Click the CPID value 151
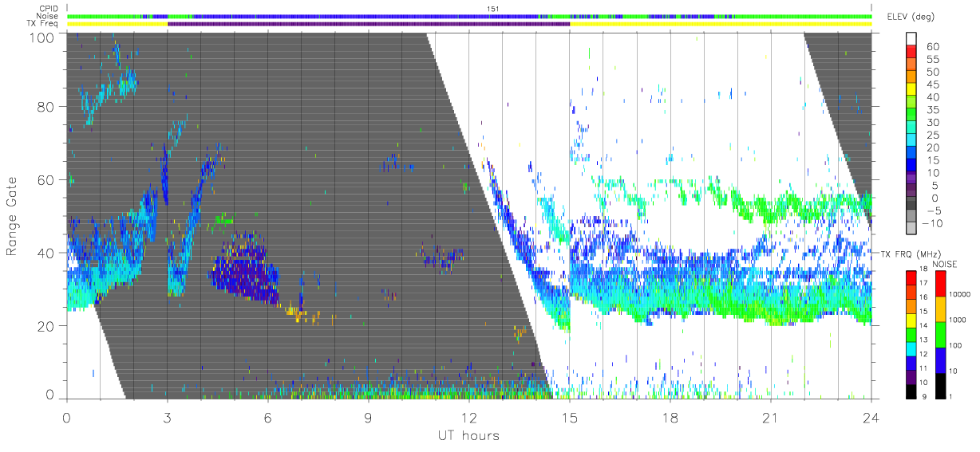This screenshot has height=452, width=980. tap(492, 9)
